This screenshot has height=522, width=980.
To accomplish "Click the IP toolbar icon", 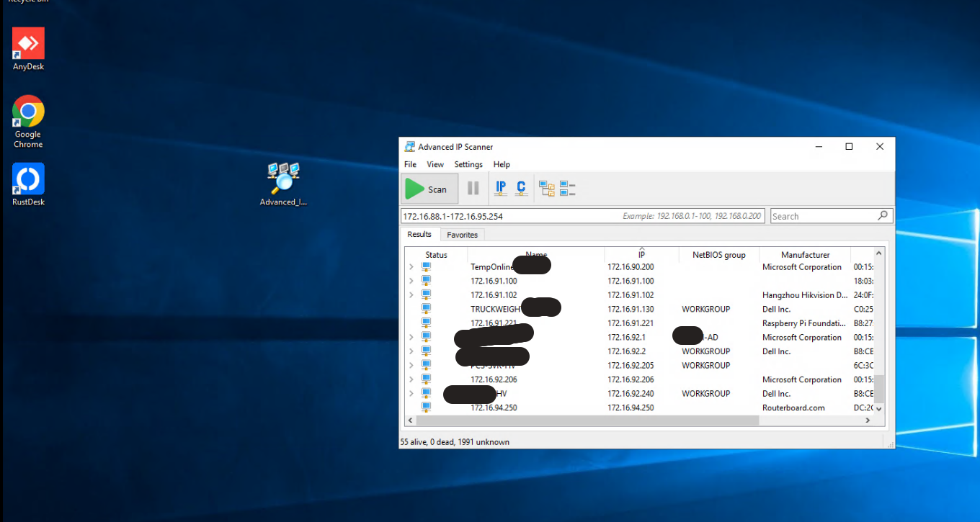I will tap(501, 189).
